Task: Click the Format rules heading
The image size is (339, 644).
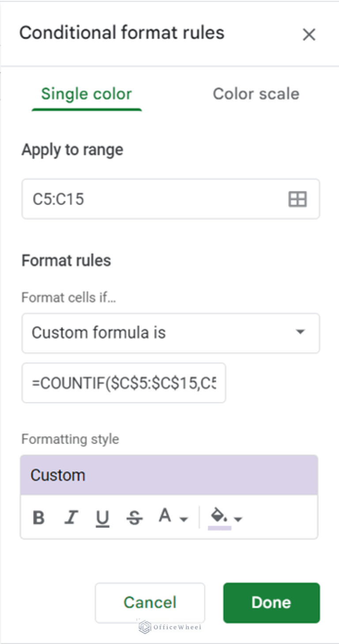Action: (x=66, y=260)
